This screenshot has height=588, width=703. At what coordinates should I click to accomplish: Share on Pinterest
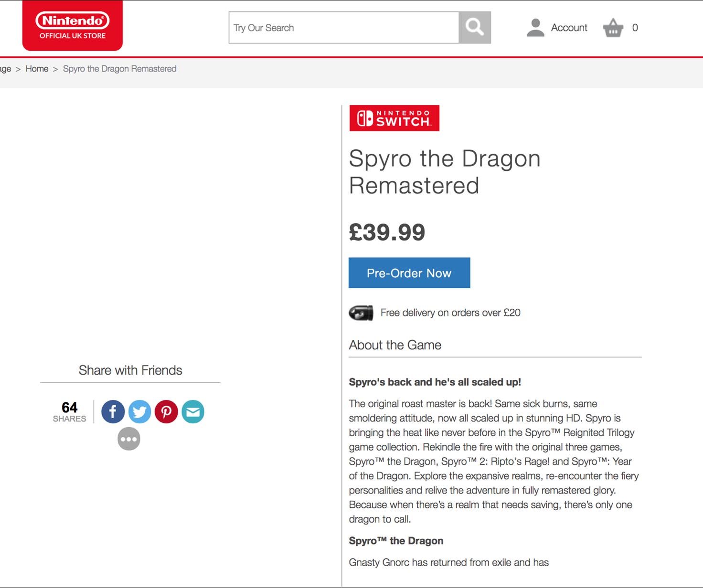pos(166,411)
